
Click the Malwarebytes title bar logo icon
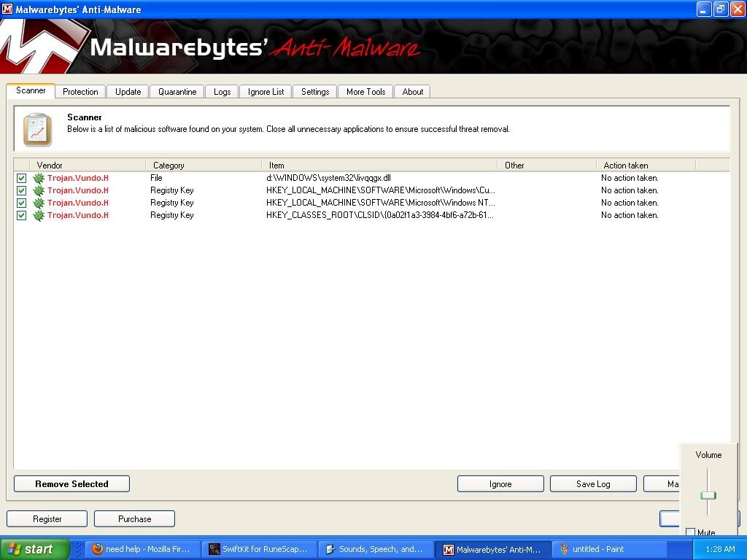coord(7,9)
